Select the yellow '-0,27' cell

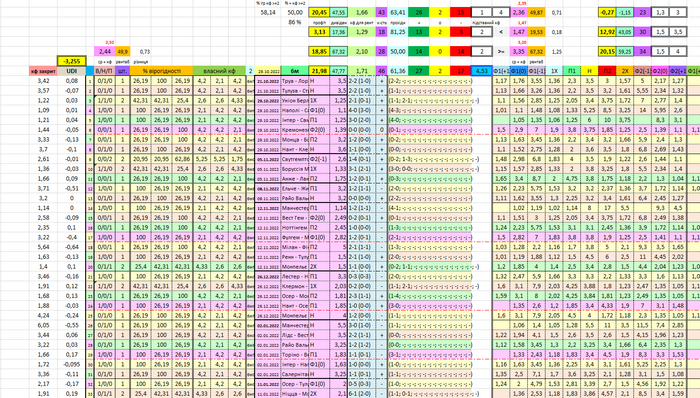[607, 12]
